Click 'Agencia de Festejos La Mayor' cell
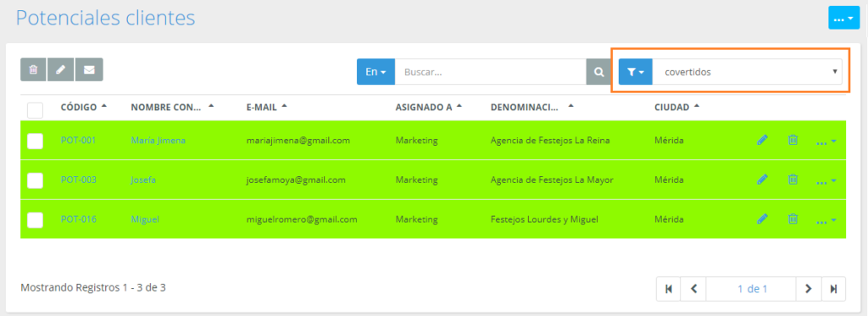Viewport: 868px width, 316px height. 552,180
